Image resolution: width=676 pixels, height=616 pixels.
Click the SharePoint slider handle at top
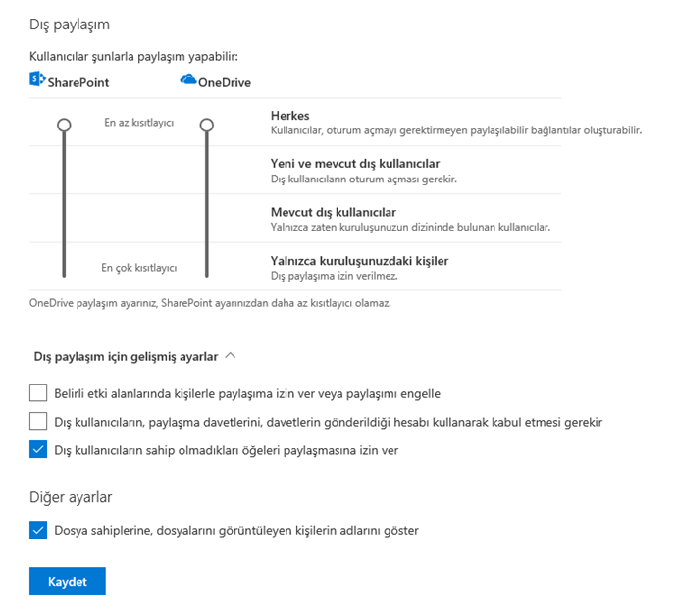(64, 125)
